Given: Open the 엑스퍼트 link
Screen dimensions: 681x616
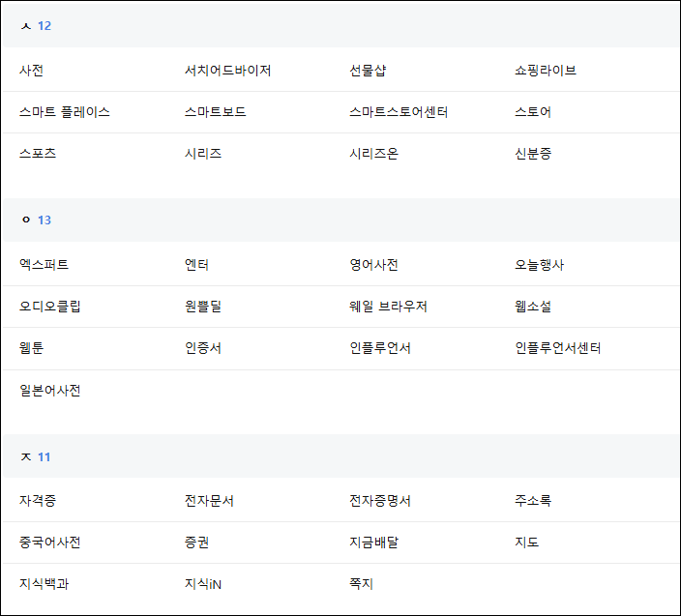Looking at the screenshot, I should [44, 264].
